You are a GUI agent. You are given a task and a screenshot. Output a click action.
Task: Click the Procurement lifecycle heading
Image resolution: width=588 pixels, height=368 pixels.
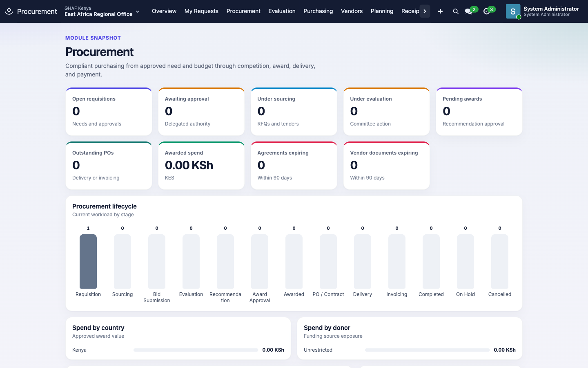[x=105, y=206]
